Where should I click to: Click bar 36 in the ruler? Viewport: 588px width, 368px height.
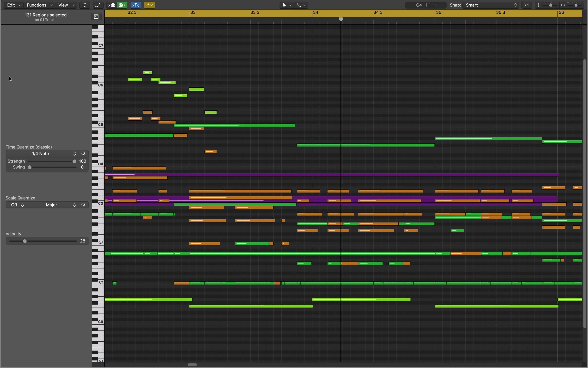(561, 13)
